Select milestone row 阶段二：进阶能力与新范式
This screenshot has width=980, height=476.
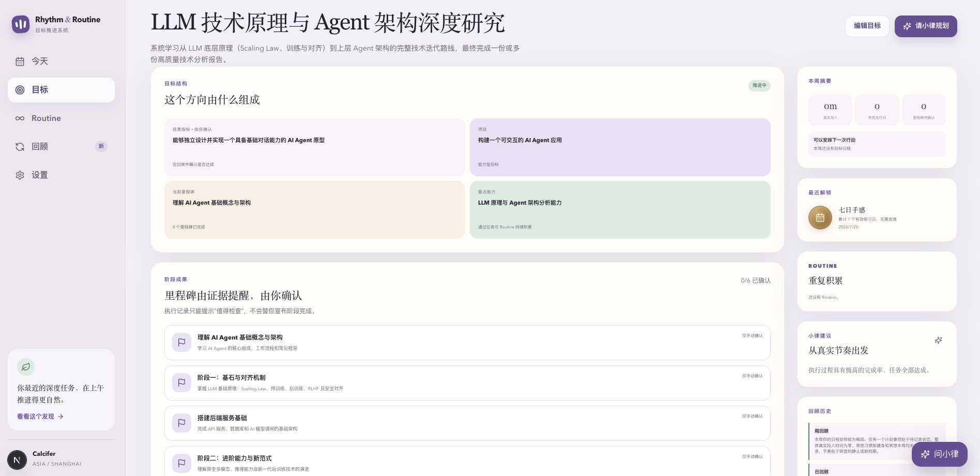(467, 461)
